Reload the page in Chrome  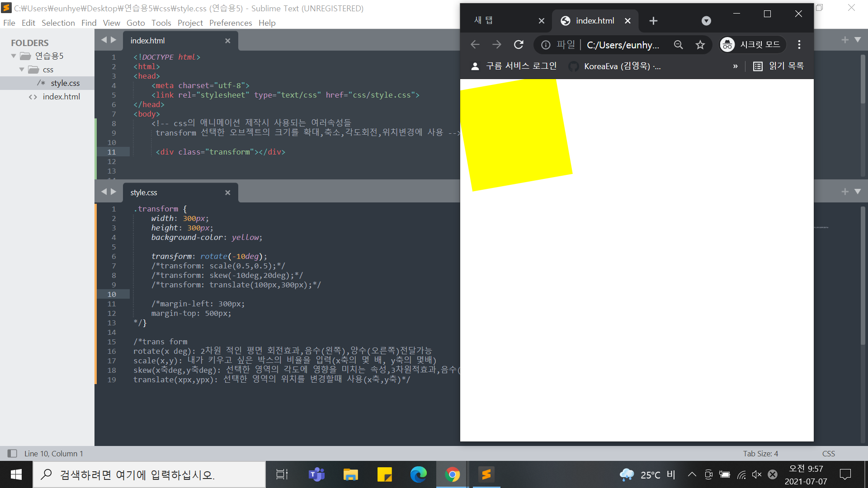click(x=519, y=44)
